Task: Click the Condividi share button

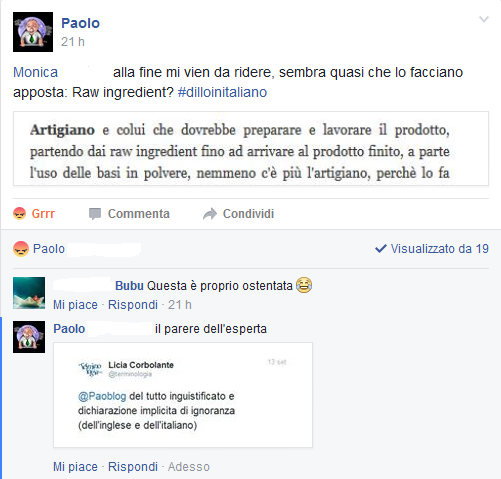Action: (238, 214)
